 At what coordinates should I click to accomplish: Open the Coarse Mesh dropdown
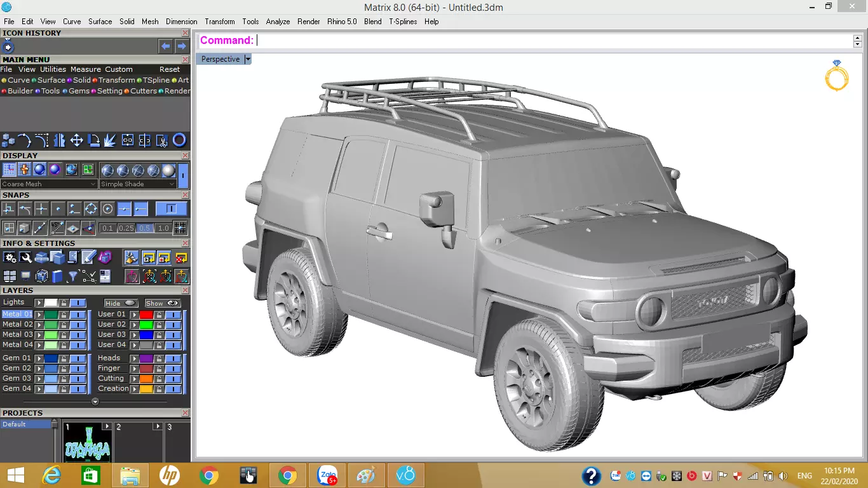(x=49, y=184)
